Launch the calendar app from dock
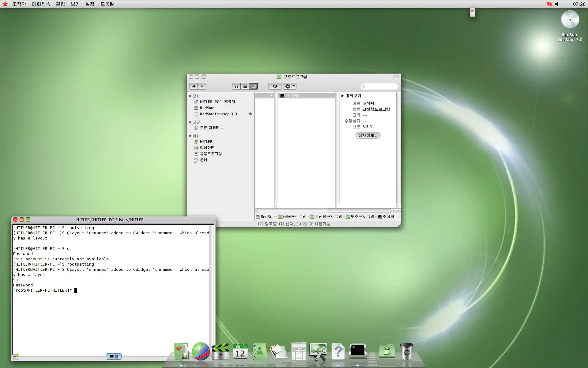This screenshot has width=588, height=368. point(240,351)
